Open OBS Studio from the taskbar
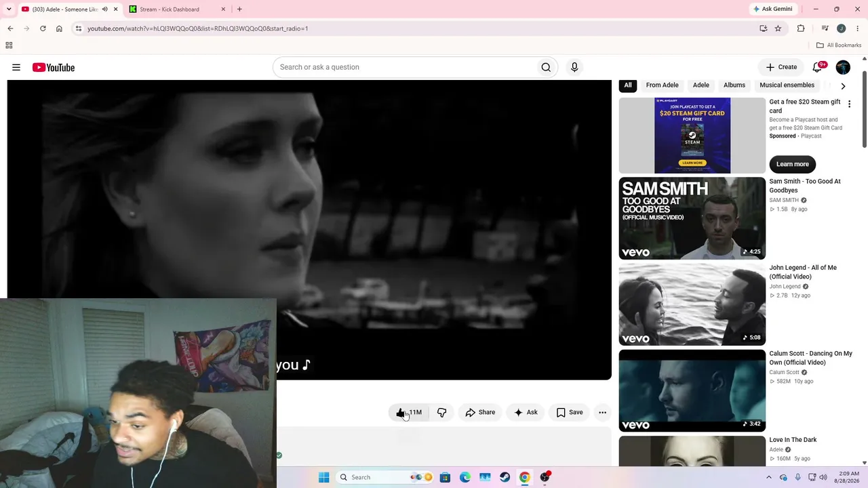This screenshot has height=488, width=868. click(x=545, y=477)
